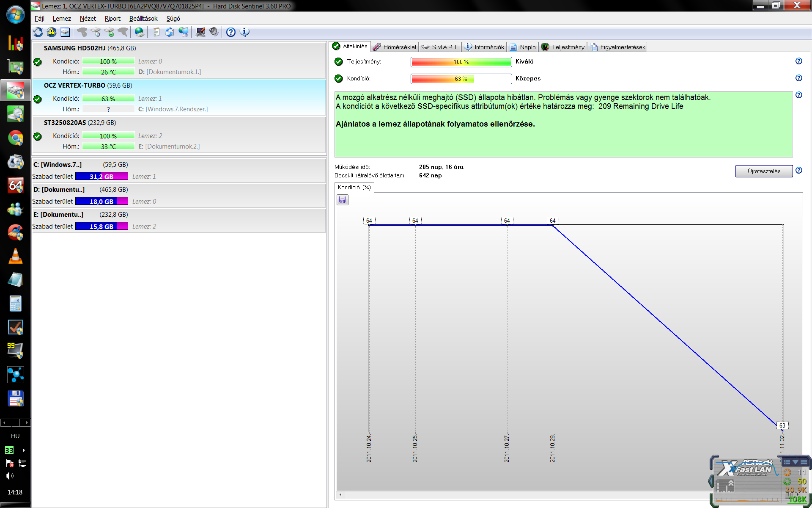Click the Refresh disk information toolbar icon
Image resolution: width=812 pixels, height=508 pixels.
(x=38, y=32)
